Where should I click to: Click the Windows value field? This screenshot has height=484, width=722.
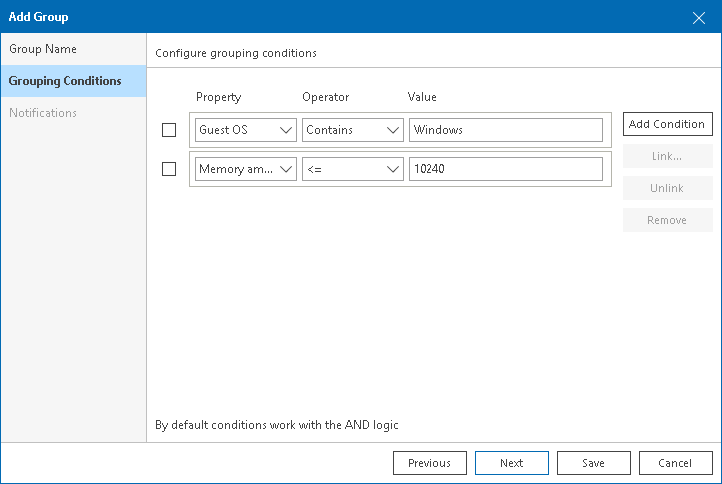tap(505, 130)
